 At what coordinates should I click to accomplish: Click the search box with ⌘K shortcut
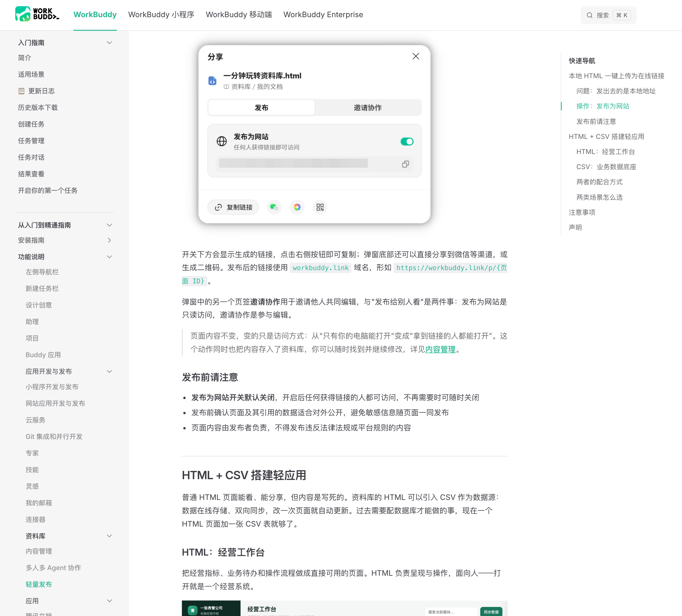[608, 15]
